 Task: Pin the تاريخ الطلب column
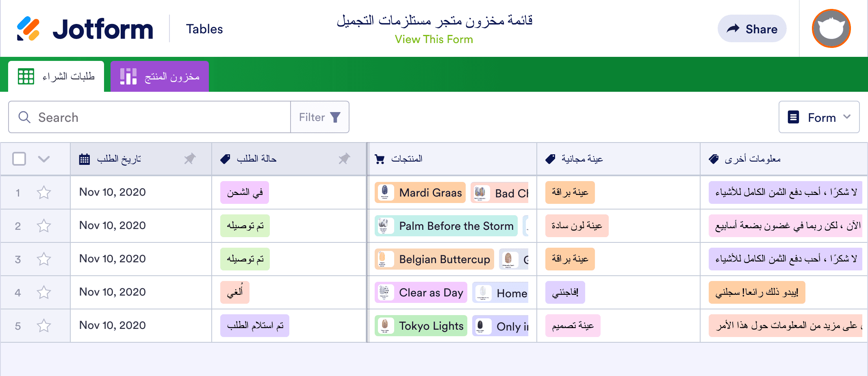(x=191, y=159)
